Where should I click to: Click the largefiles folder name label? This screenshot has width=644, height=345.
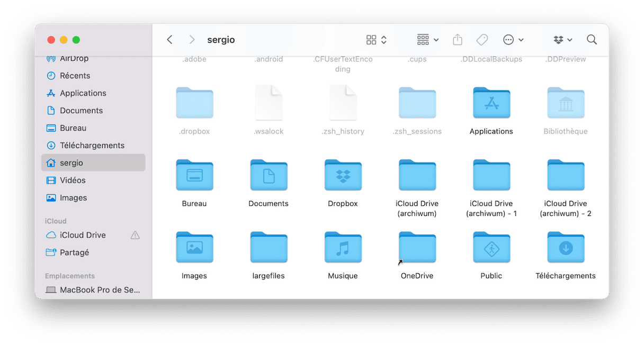(269, 276)
